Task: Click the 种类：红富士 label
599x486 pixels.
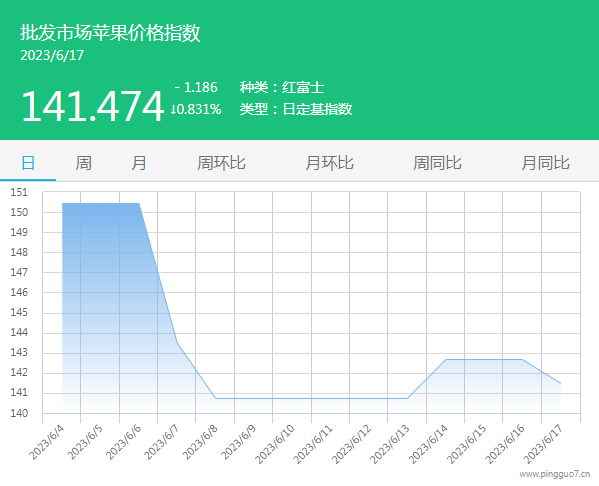Action: pos(282,87)
